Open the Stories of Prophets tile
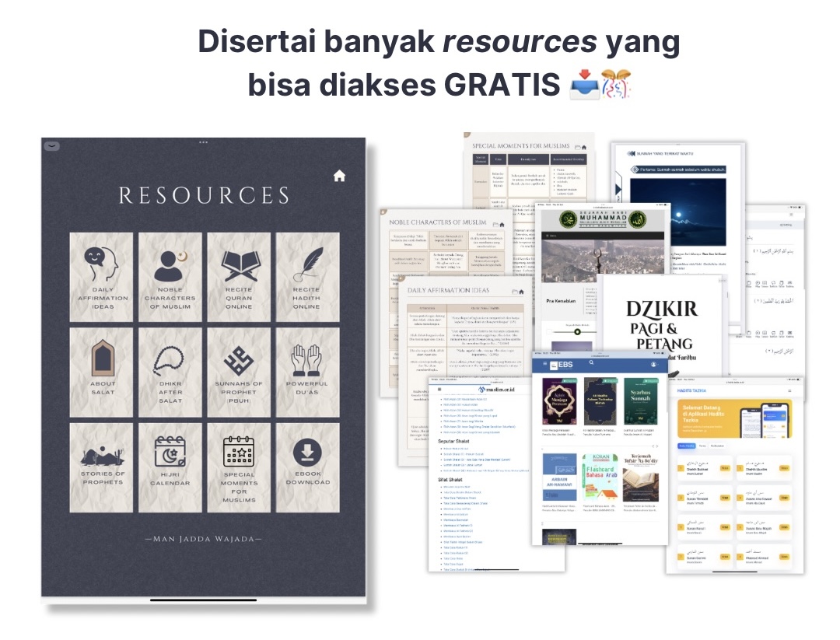 tap(101, 467)
